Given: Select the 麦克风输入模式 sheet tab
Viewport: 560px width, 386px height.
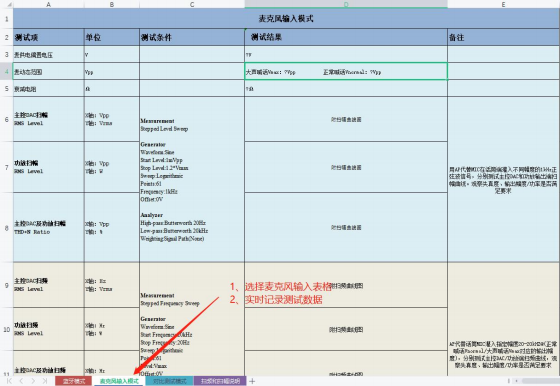Looking at the screenshot, I should pos(119,381).
